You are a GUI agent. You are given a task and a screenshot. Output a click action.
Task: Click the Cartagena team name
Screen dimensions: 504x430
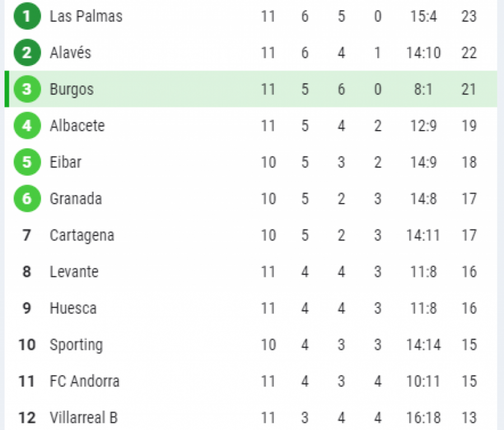[82, 235]
